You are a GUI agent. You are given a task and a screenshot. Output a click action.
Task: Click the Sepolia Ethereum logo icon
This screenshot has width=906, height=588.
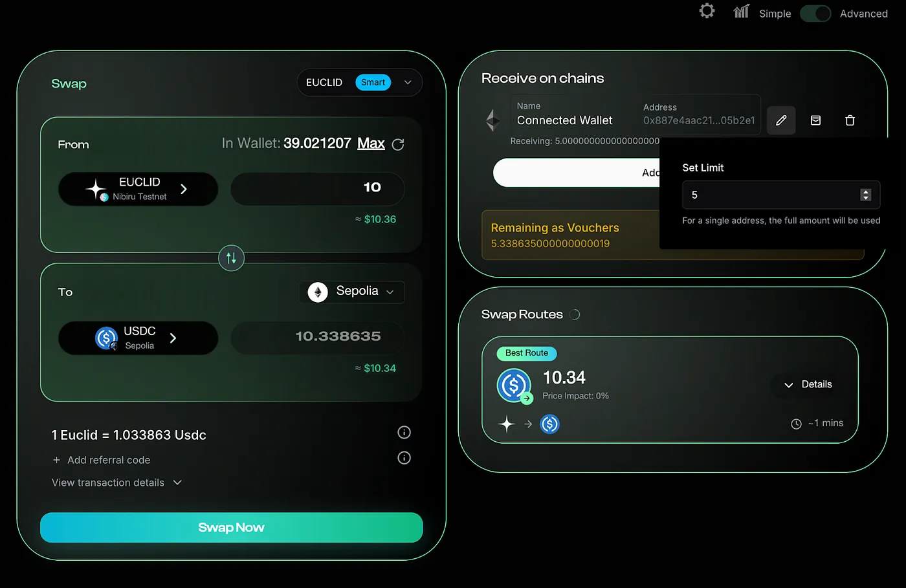[318, 292]
